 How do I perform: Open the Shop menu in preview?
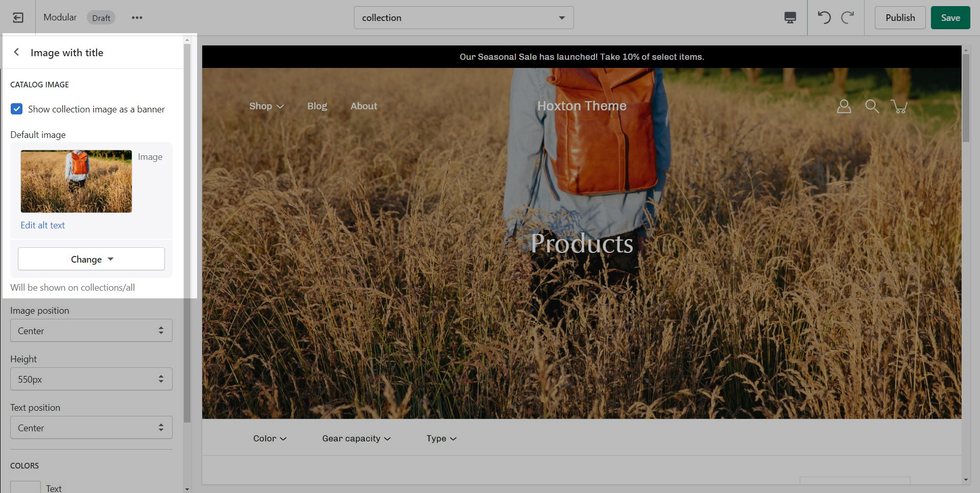tap(266, 106)
